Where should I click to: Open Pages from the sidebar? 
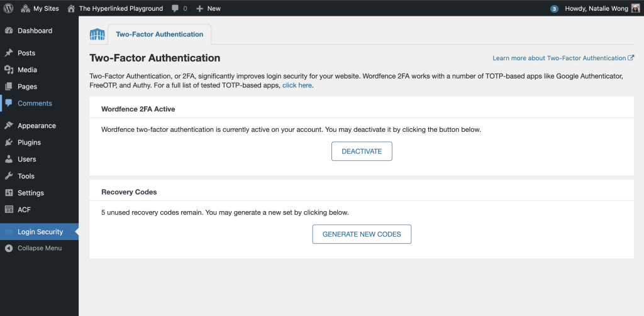point(27,87)
